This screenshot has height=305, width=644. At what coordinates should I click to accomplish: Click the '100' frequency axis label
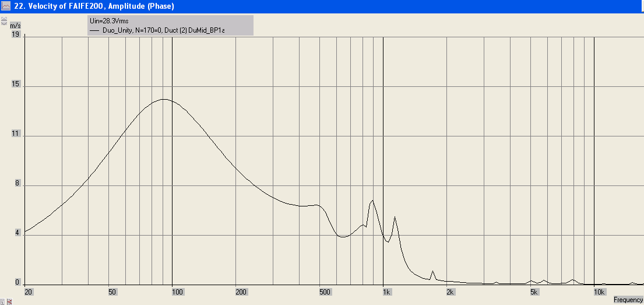coord(179,292)
